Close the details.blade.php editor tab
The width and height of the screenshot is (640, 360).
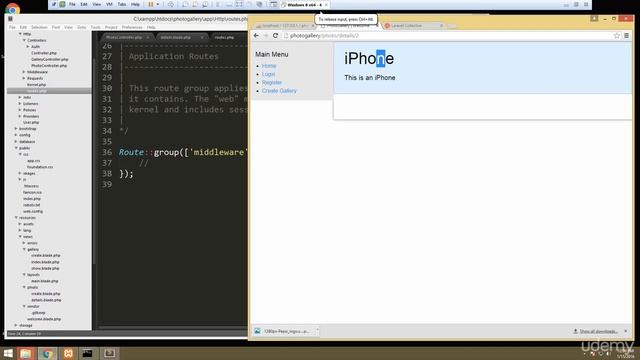(x=202, y=37)
